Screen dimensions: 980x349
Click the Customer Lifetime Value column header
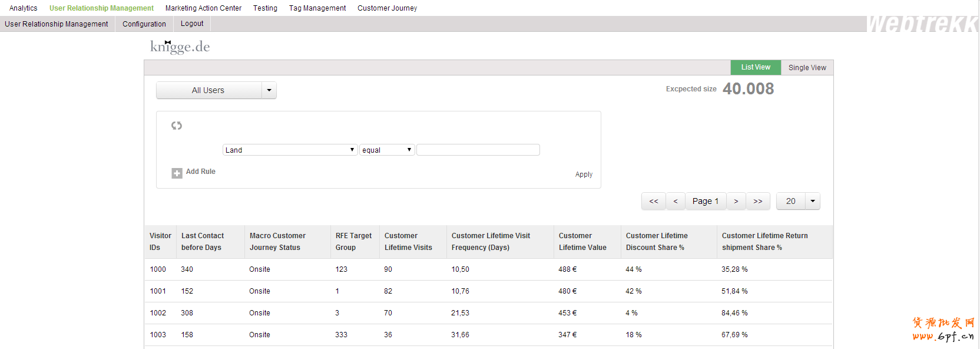click(x=582, y=242)
